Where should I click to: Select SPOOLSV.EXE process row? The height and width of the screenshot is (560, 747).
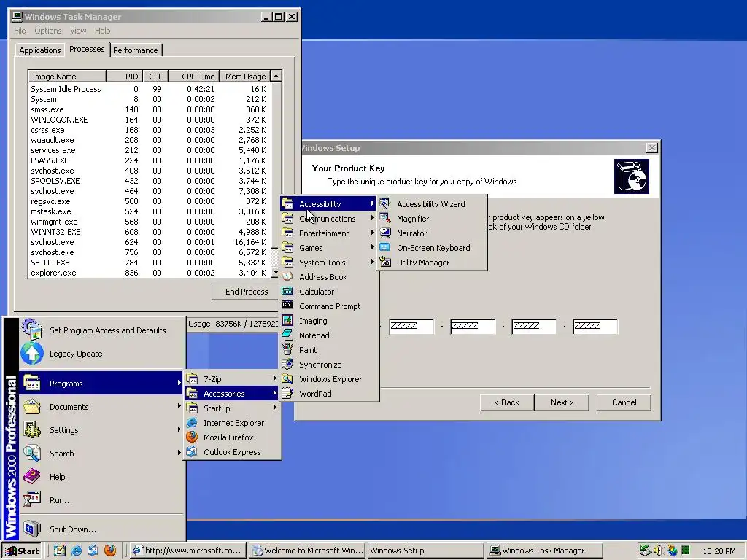(149, 181)
